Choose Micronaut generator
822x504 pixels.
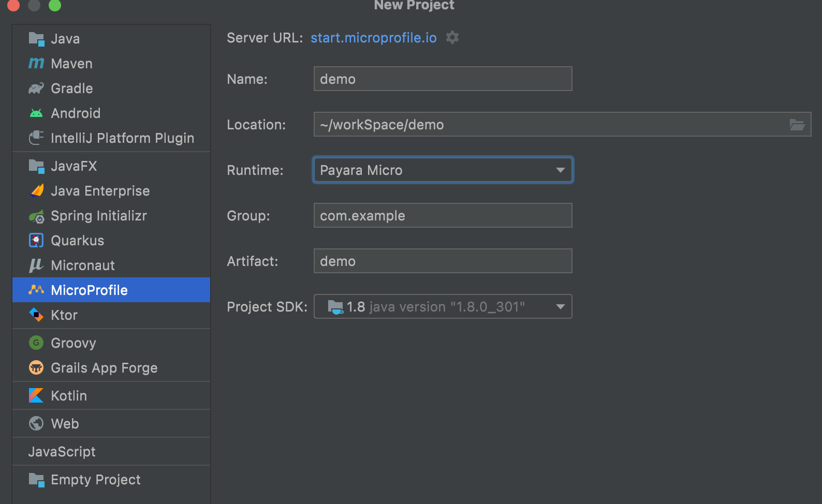point(111,265)
